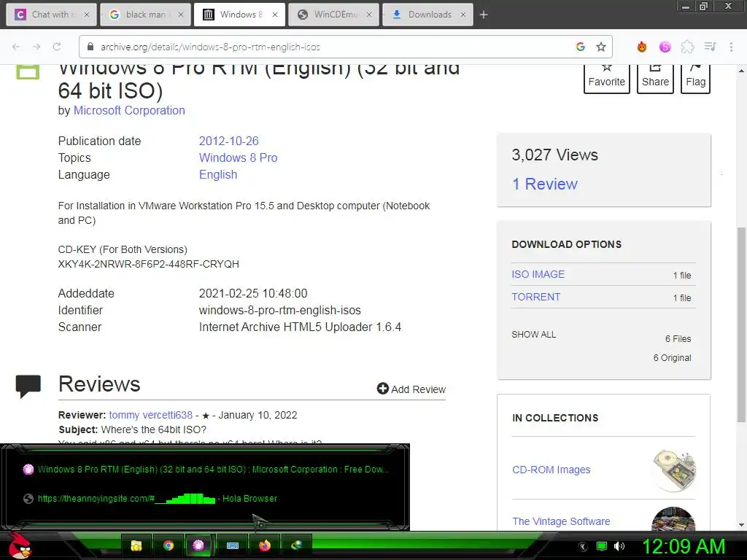Click the '6 Original' files text
The image size is (747, 560).
click(x=672, y=357)
